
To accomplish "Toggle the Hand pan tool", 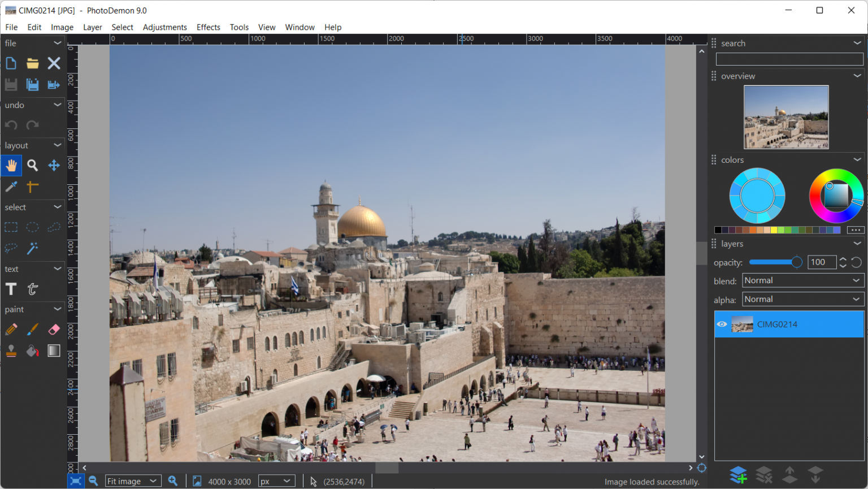I will [11, 166].
